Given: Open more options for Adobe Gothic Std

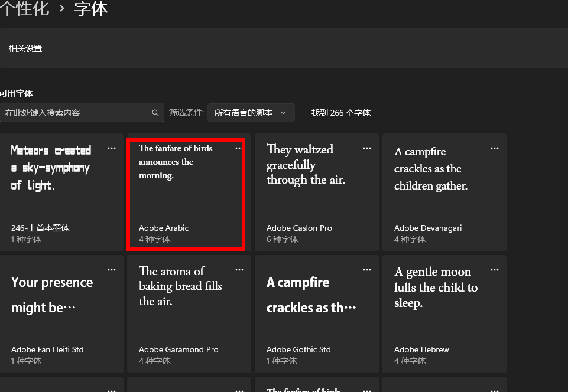Looking at the screenshot, I should click(367, 270).
